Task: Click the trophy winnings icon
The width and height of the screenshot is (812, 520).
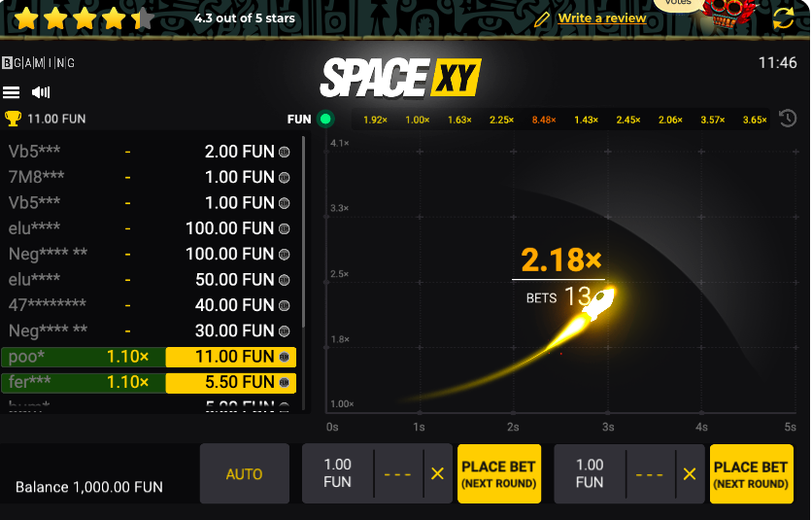Action: pos(13,119)
